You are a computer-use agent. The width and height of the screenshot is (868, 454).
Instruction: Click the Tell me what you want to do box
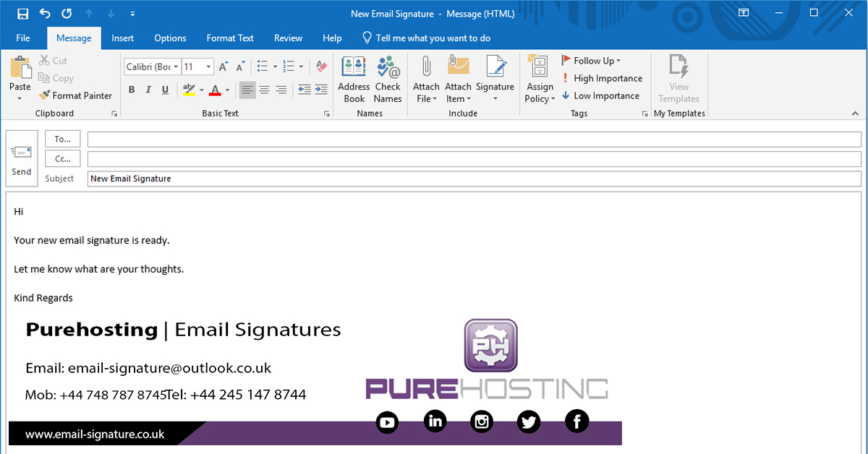pyautogui.click(x=426, y=38)
